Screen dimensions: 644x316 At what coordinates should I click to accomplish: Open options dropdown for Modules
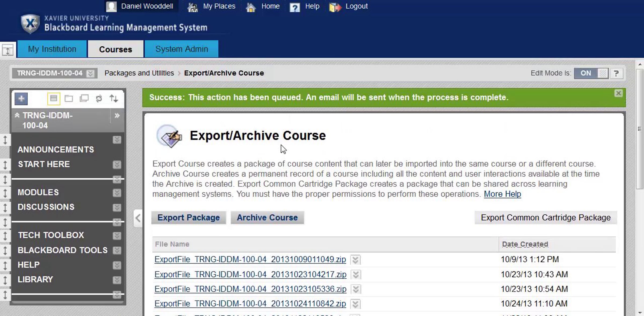pyautogui.click(x=117, y=193)
